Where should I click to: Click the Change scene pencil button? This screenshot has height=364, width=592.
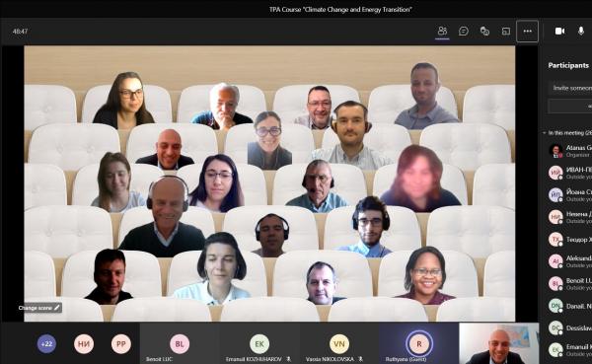tap(39, 308)
